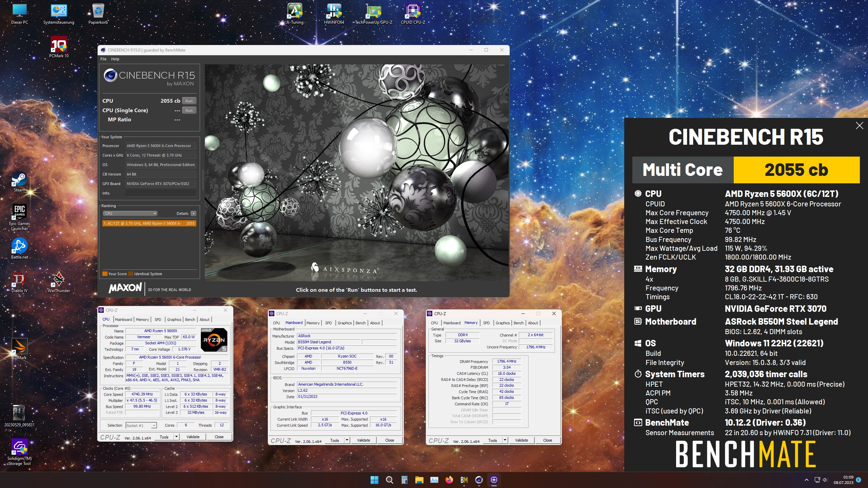Image resolution: width=868 pixels, height=488 pixels.
Task: Show hidden system tray icons
Action: (x=807, y=480)
